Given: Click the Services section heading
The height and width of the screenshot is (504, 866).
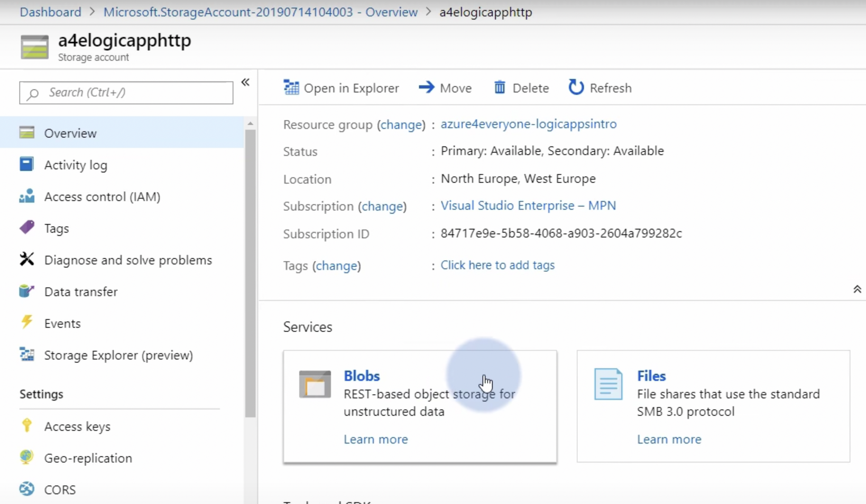Looking at the screenshot, I should click(308, 326).
